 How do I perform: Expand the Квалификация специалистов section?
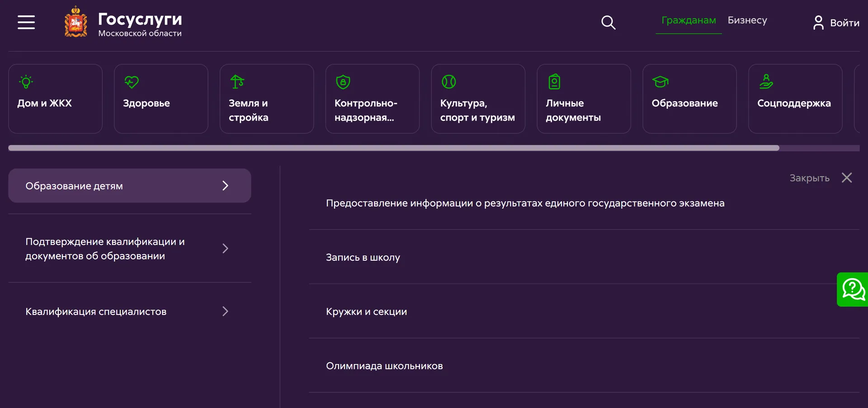225,311
